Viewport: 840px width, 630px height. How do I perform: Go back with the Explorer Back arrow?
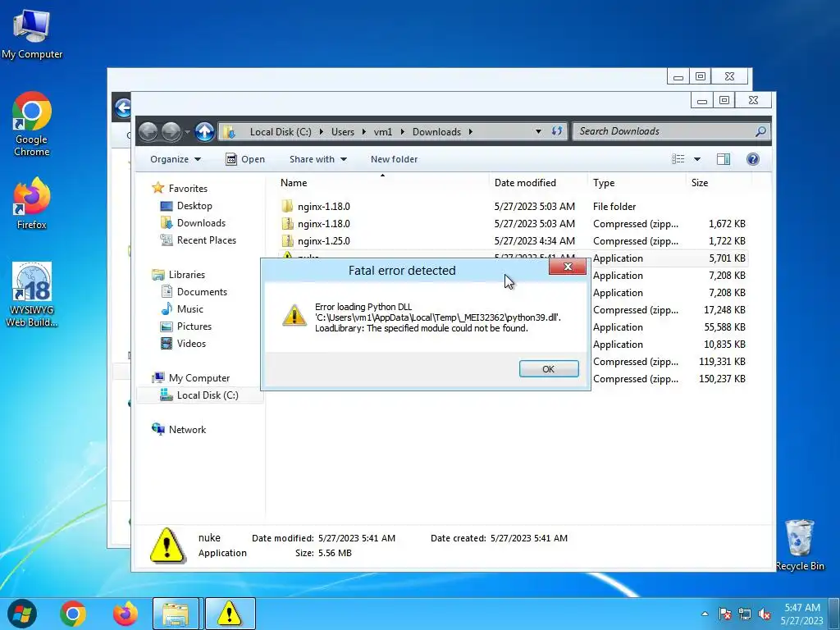(148, 131)
